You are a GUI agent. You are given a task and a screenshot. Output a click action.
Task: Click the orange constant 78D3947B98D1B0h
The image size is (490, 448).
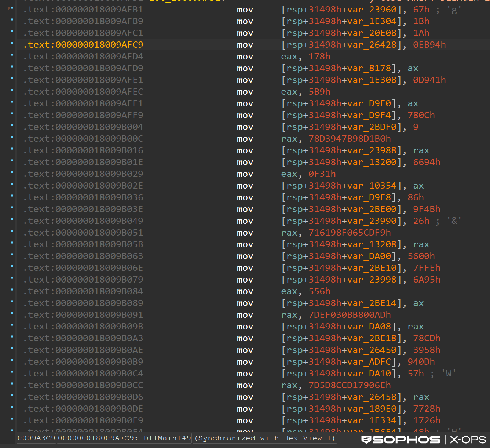(349, 139)
